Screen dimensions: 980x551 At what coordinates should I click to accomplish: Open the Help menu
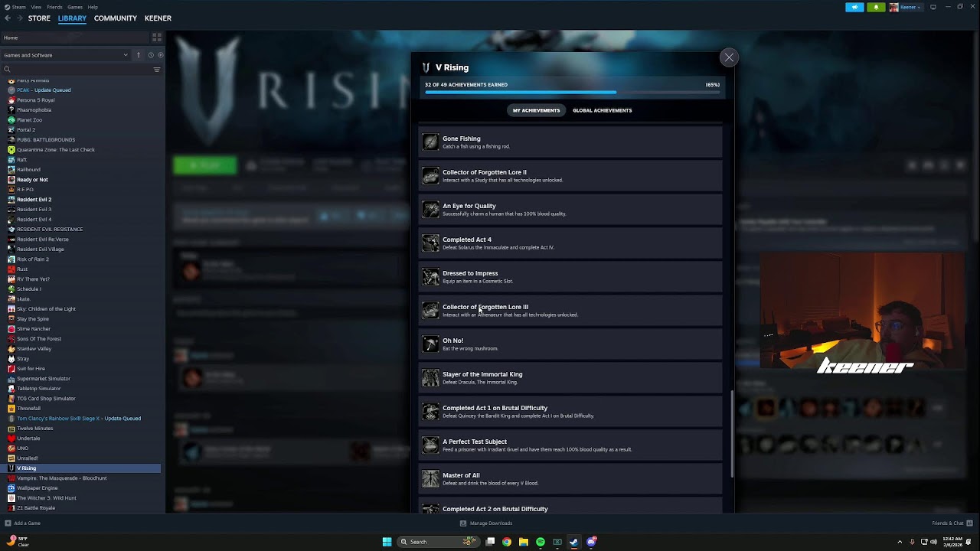[x=93, y=7]
